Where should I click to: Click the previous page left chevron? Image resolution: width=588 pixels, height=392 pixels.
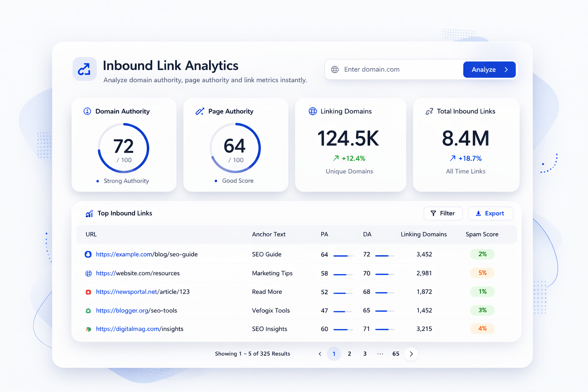pos(320,354)
